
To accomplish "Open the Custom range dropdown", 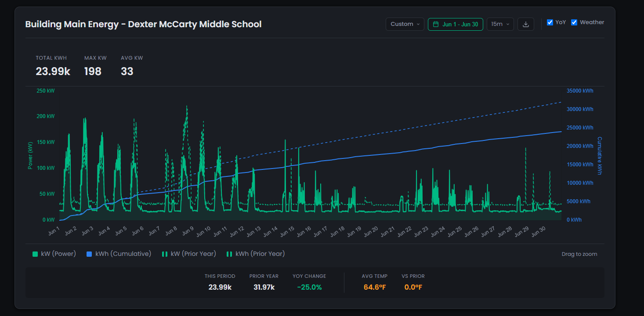I will tap(405, 24).
